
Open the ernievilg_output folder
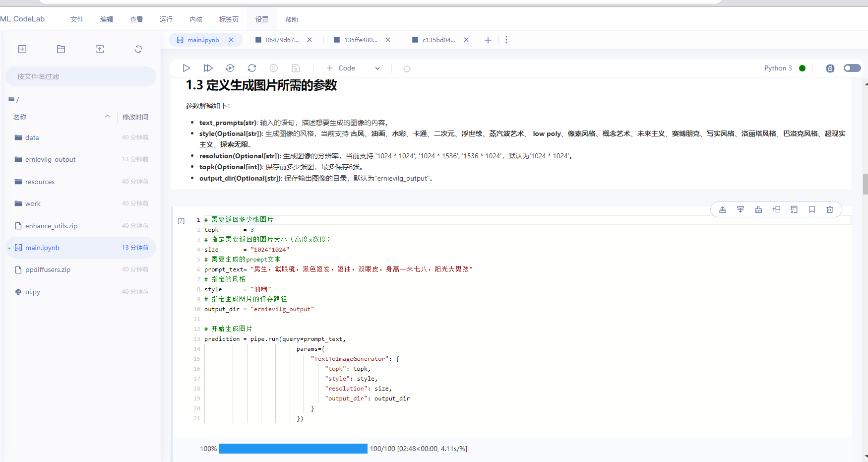coord(50,159)
